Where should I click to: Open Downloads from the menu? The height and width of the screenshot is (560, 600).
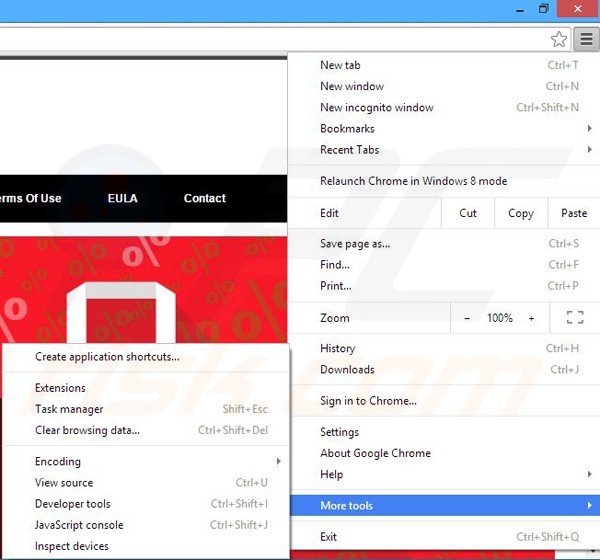(x=445, y=369)
